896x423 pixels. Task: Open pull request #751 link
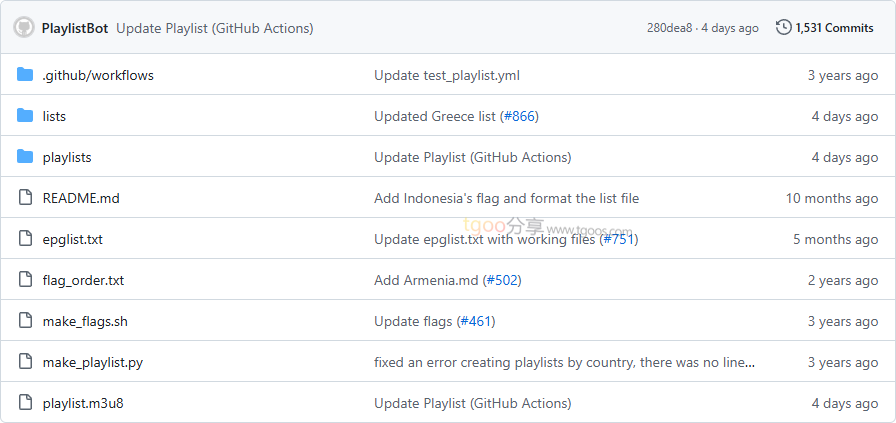619,239
